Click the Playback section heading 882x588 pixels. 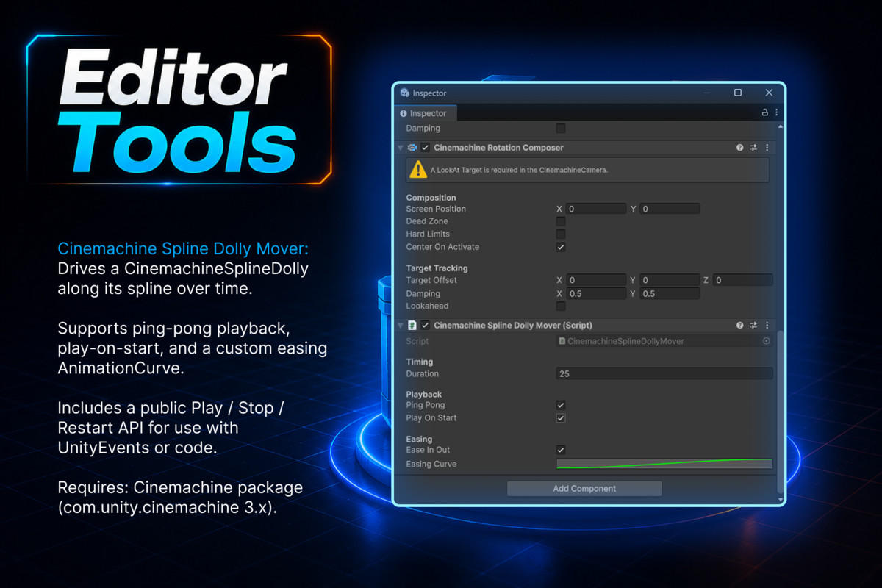tap(424, 394)
